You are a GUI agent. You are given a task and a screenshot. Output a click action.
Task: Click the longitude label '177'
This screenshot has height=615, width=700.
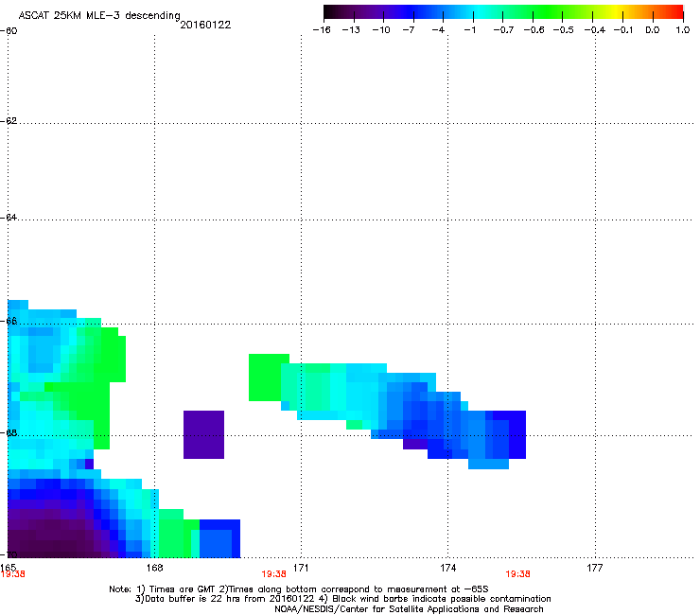point(595,568)
